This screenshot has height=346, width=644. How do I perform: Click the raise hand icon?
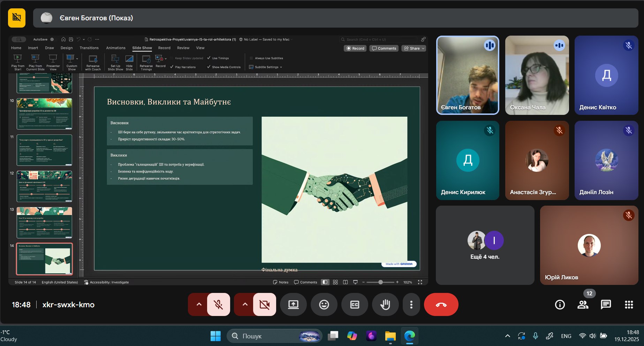point(385,304)
